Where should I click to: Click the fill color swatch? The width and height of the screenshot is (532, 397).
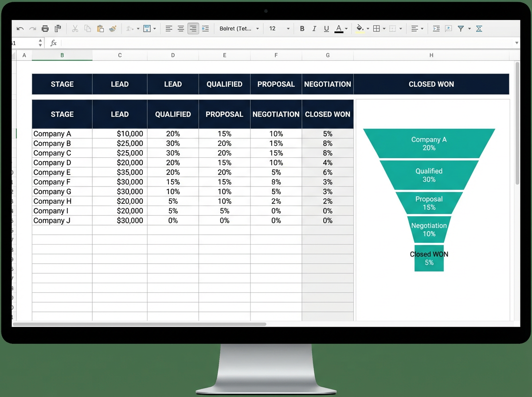point(359,28)
